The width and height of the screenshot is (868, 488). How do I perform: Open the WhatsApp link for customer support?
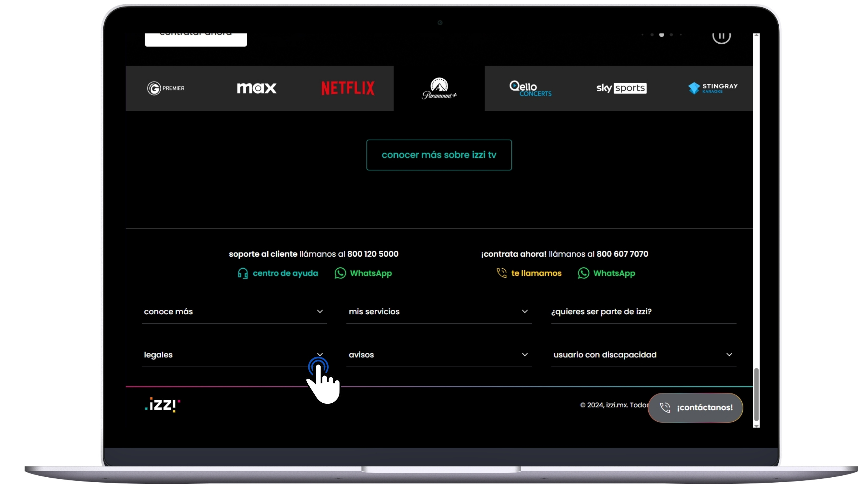tap(371, 273)
